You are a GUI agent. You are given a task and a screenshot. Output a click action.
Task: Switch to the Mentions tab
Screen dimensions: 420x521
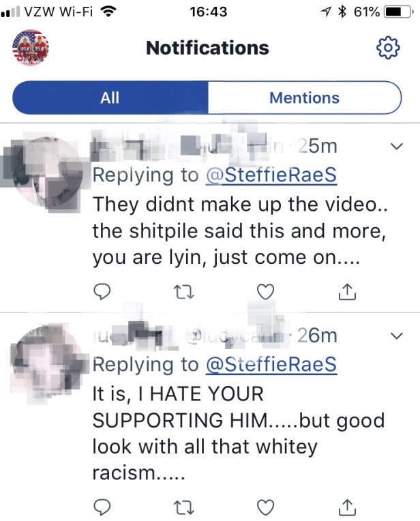tap(304, 98)
